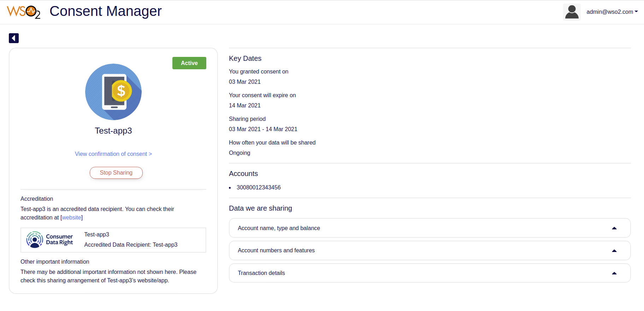Click the Test-app3 app name heading
The width and height of the screenshot is (644, 311).
[113, 131]
